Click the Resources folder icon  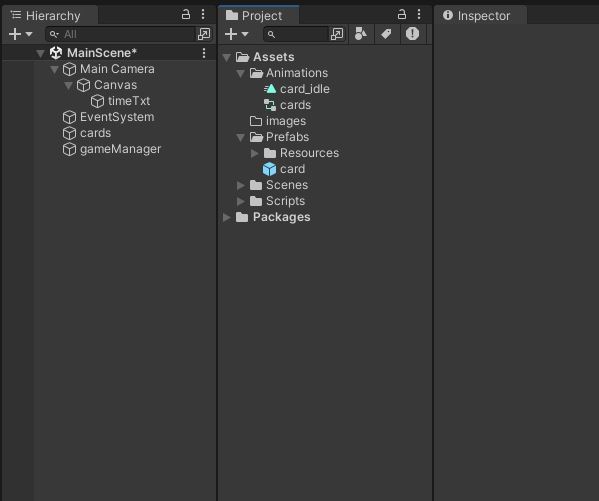270,153
